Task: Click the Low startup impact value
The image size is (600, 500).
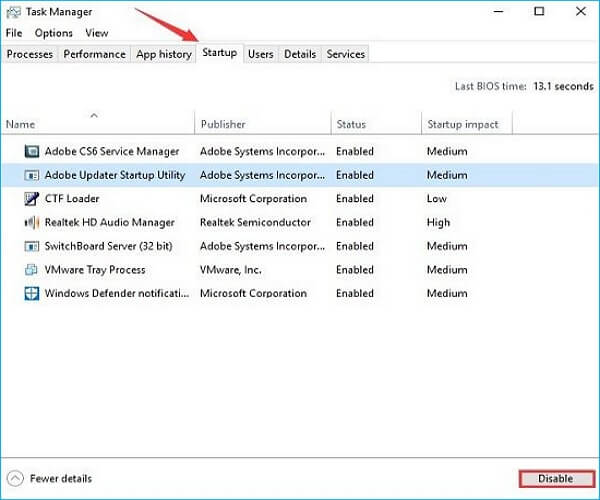Action: [437, 199]
